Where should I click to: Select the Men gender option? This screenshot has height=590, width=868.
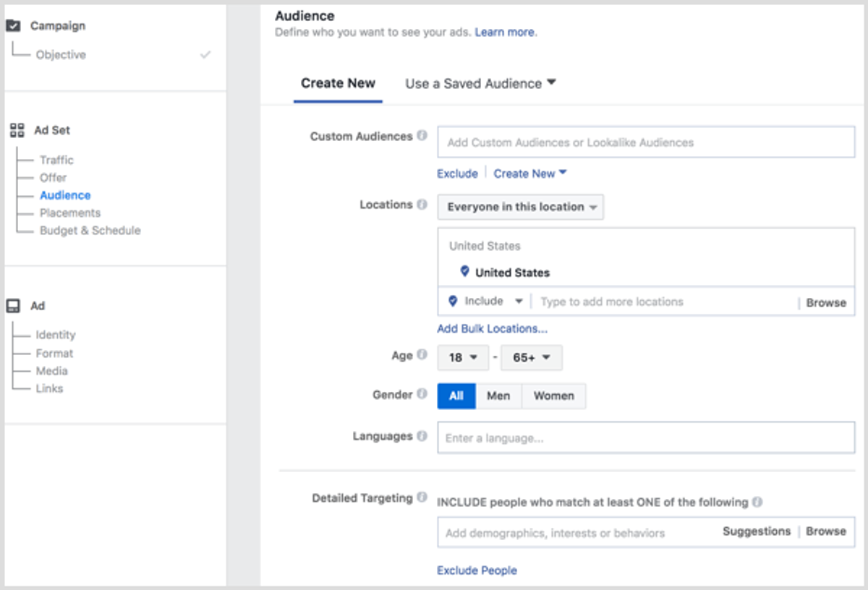pos(498,396)
